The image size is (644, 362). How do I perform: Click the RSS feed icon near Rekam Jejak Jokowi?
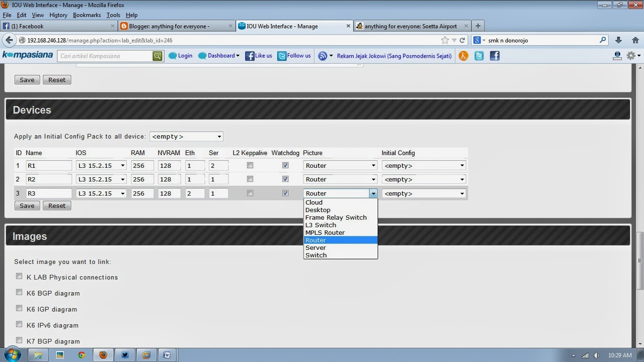(323, 56)
